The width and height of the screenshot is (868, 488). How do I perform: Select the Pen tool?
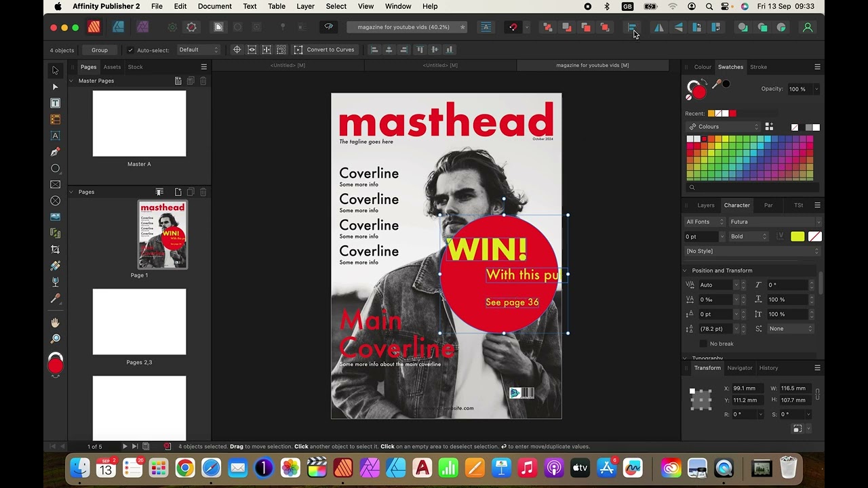(56, 152)
